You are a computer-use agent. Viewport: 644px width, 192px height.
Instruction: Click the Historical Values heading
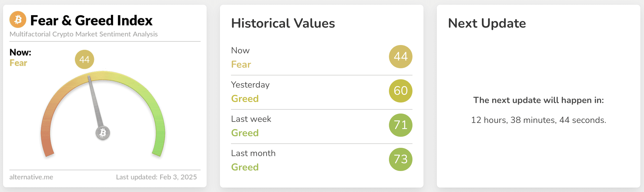pyautogui.click(x=283, y=23)
